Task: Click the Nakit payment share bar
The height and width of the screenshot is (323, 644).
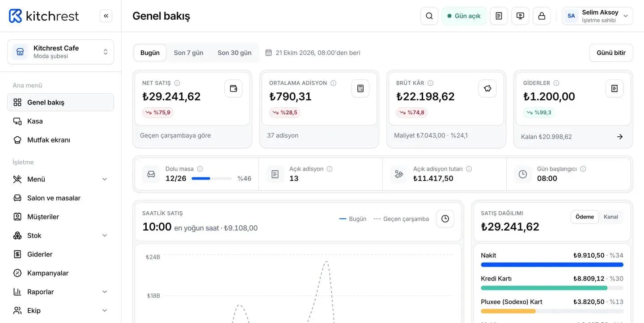Action: coord(552,265)
